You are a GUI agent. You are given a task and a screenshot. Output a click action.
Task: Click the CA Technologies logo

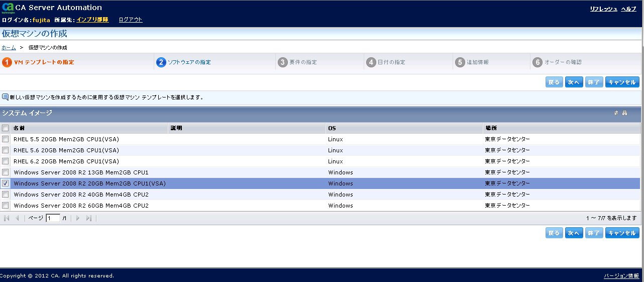coord(8,9)
